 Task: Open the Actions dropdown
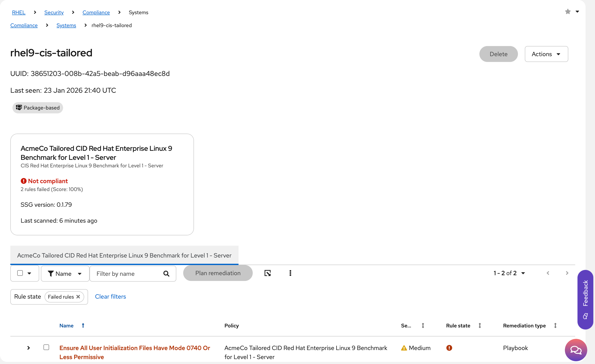pos(546,54)
